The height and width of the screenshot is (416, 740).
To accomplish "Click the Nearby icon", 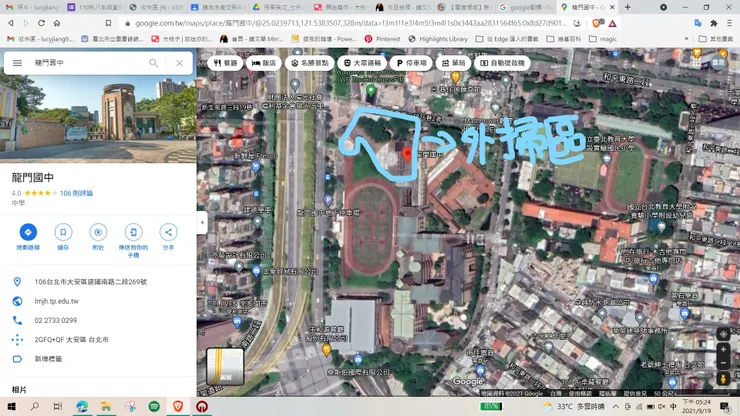I will click(x=98, y=232).
